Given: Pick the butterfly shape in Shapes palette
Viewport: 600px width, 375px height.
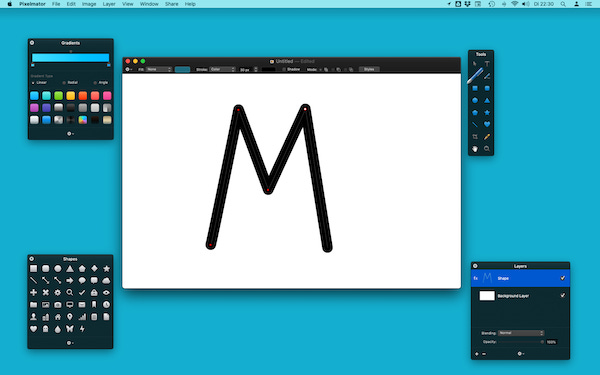Looking at the screenshot, I should 70,329.
